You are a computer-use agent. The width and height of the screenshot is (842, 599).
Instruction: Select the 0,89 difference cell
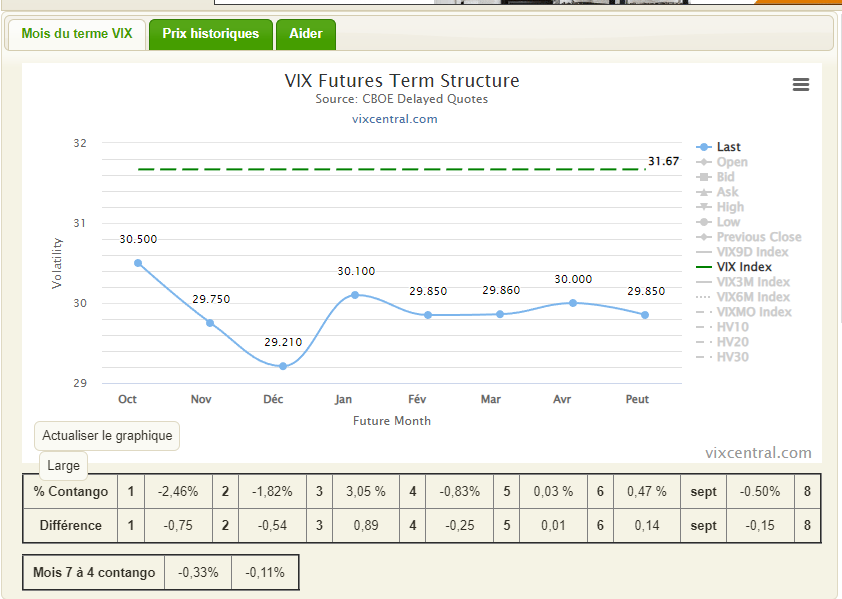point(366,525)
